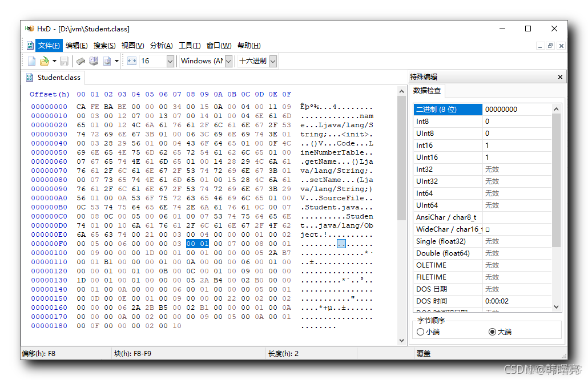Click the FILETIME row
This screenshot has height=380, width=588.
(482, 277)
